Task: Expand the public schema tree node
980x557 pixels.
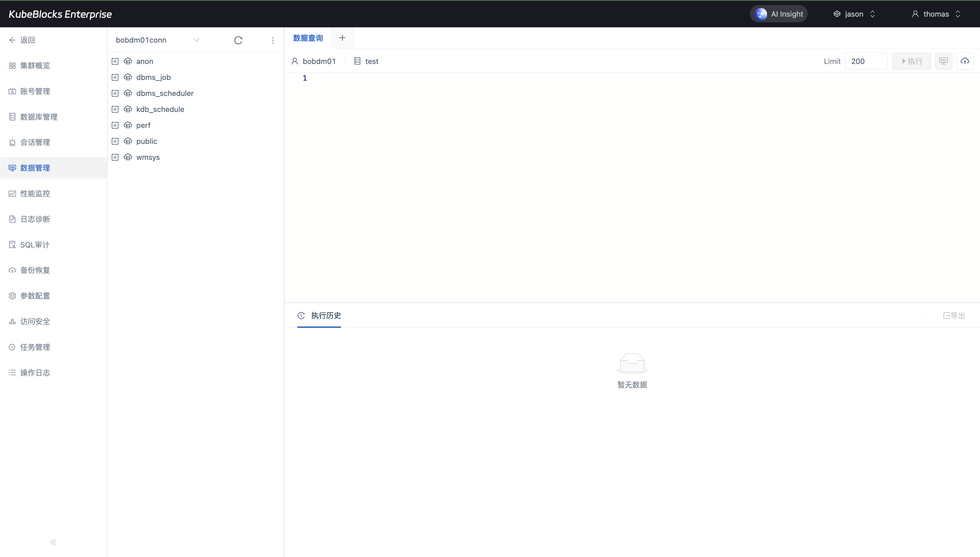Action: [x=115, y=141]
